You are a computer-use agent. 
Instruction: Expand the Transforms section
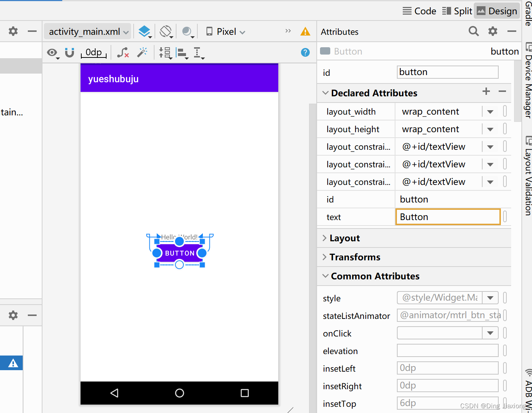click(x=324, y=257)
